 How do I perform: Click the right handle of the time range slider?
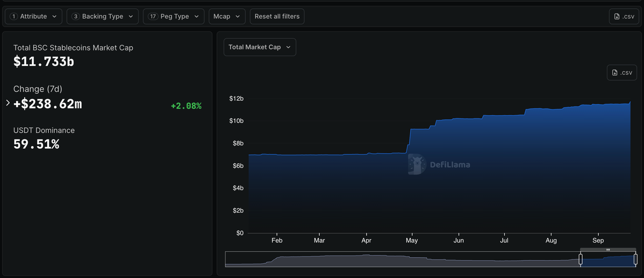[635, 259]
